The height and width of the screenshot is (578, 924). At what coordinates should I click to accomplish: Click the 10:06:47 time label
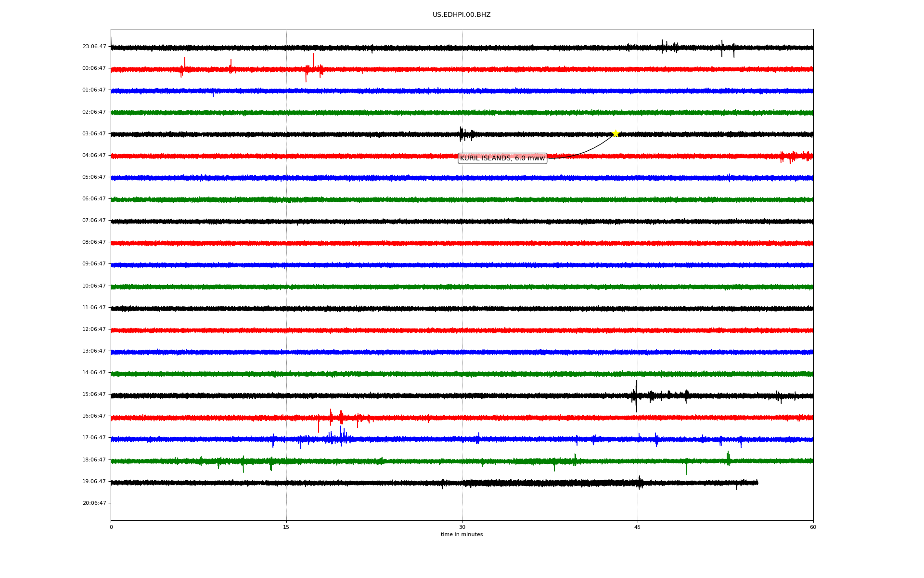coord(94,286)
